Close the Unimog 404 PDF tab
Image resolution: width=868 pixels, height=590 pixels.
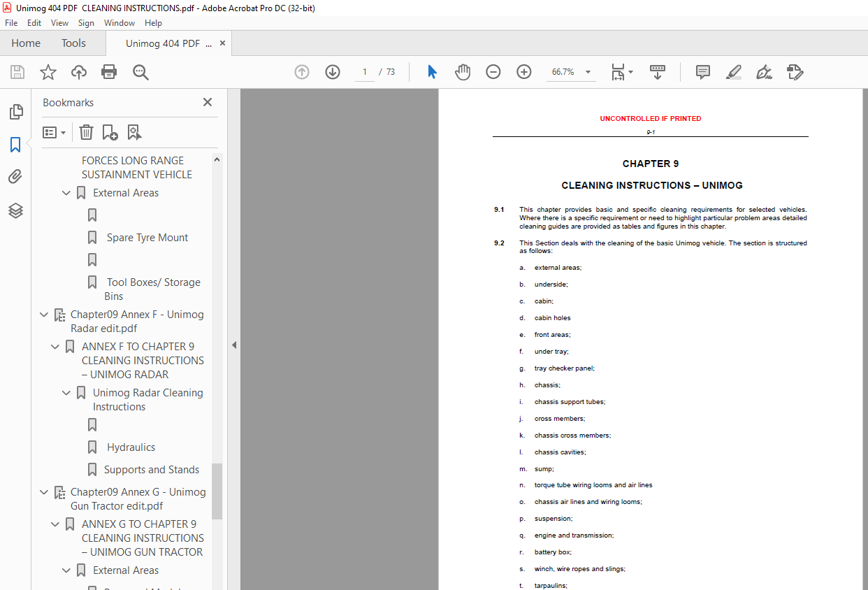222,43
